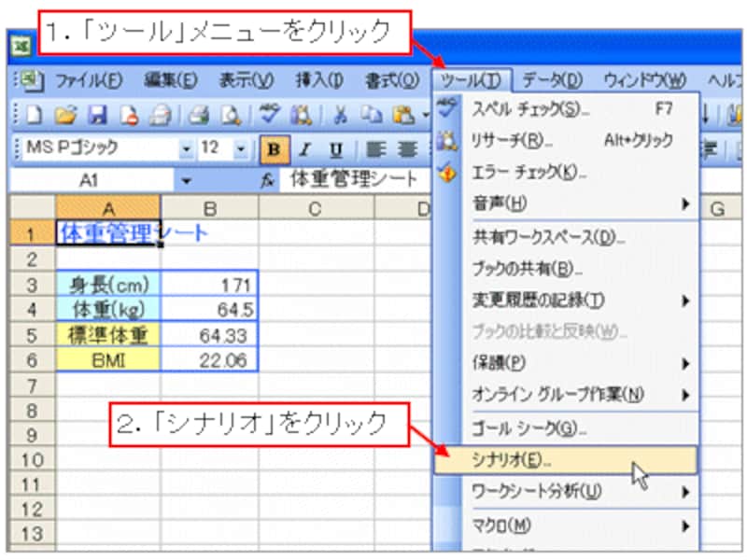Center the text in the formatting toolbar
This screenshot has height=560, width=747.
tap(407, 149)
